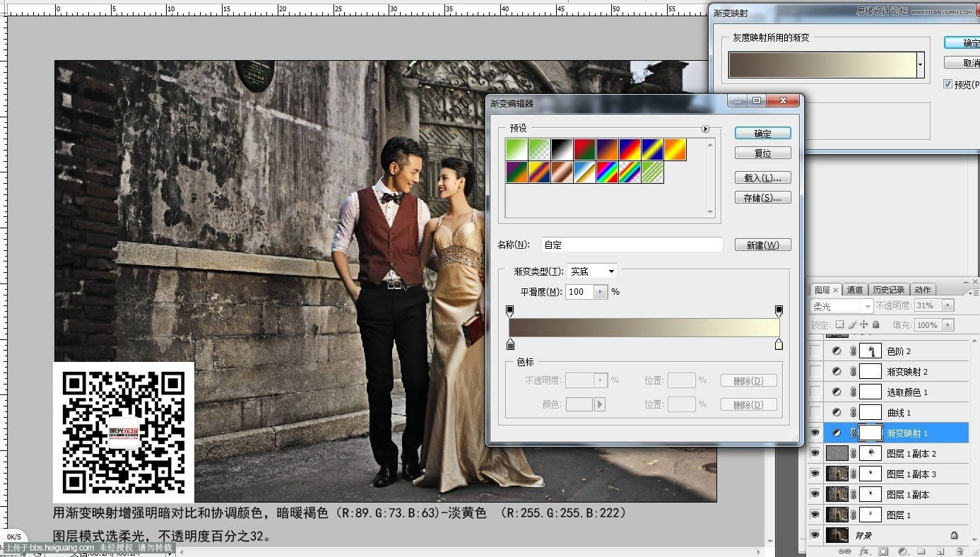Click the 新建(W) button
The width and height of the screenshot is (980, 557).
pyautogui.click(x=762, y=245)
